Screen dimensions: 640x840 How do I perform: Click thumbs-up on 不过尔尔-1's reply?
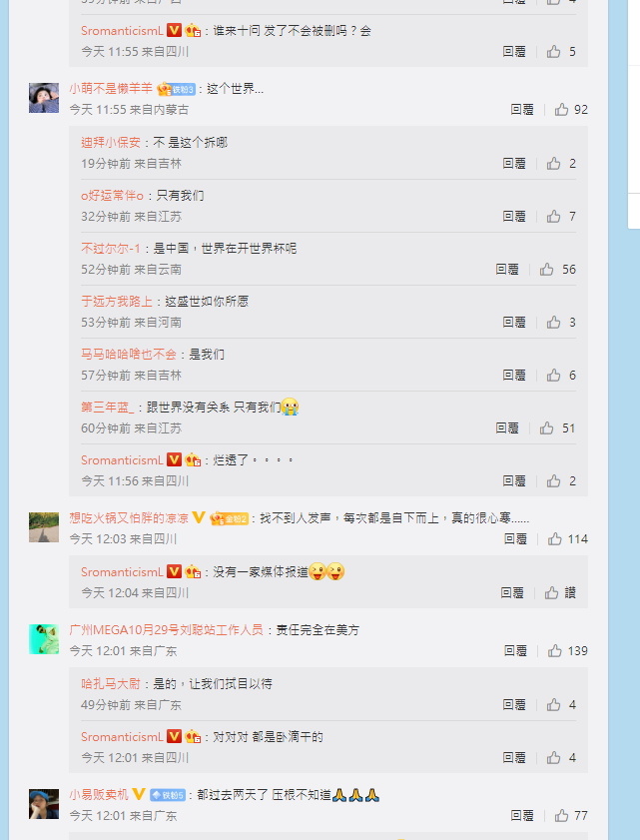point(557,270)
